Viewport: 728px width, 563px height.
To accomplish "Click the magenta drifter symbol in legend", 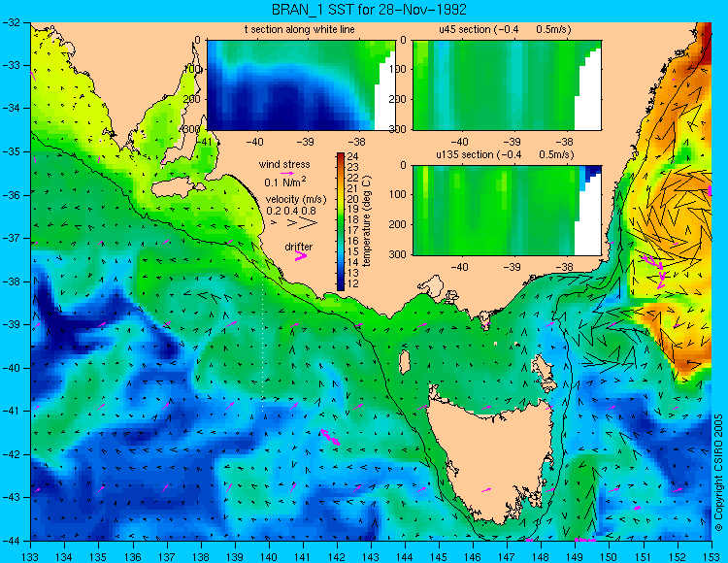I will (300, 255).
